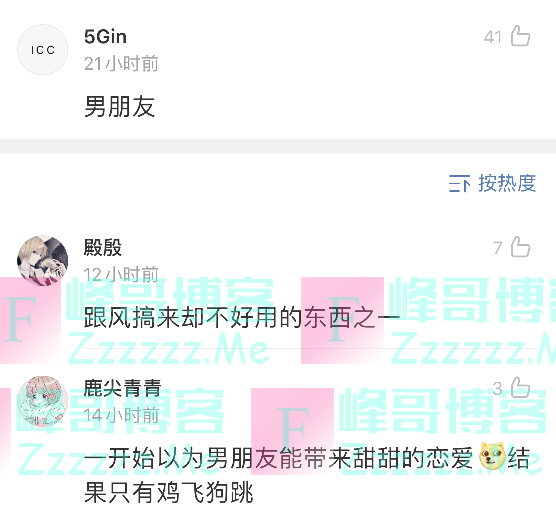
Task: View 殿殿's profile avatar
Action: coord(43,261)
